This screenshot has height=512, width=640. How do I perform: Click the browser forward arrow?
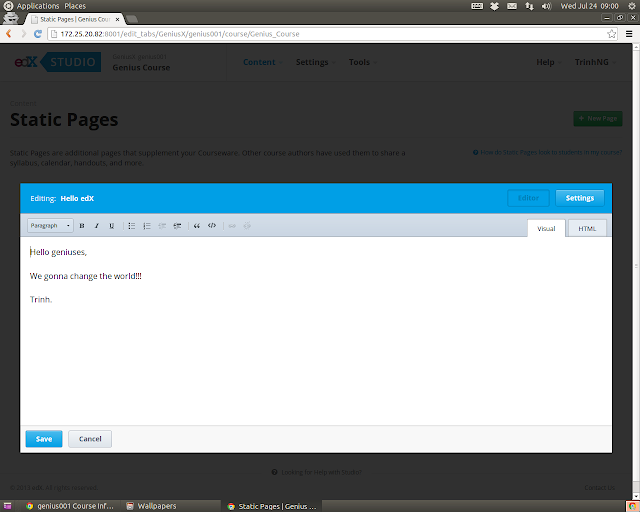(x=23, y=34)
